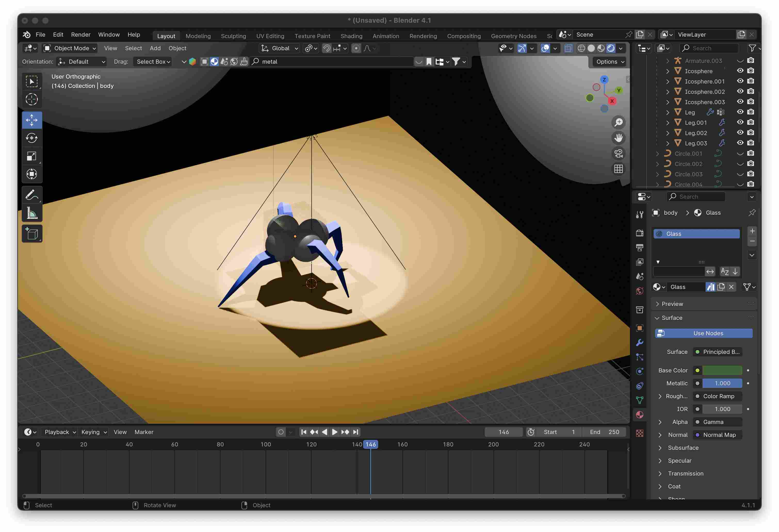Hide Icosphere in viewport
Viewport: 779px width, 532px height.
740,71
